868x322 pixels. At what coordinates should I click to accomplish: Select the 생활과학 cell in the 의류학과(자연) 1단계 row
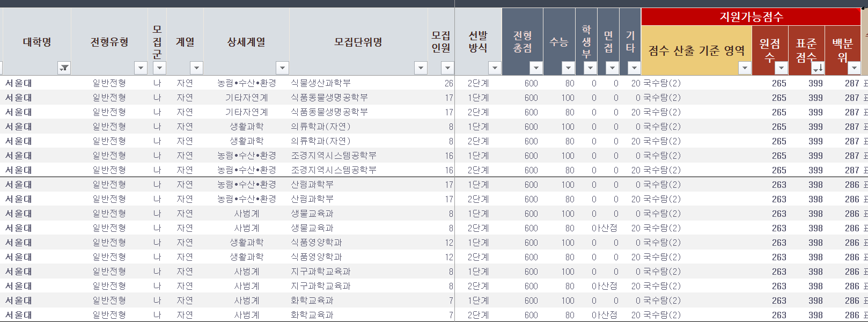pos(246,127)
